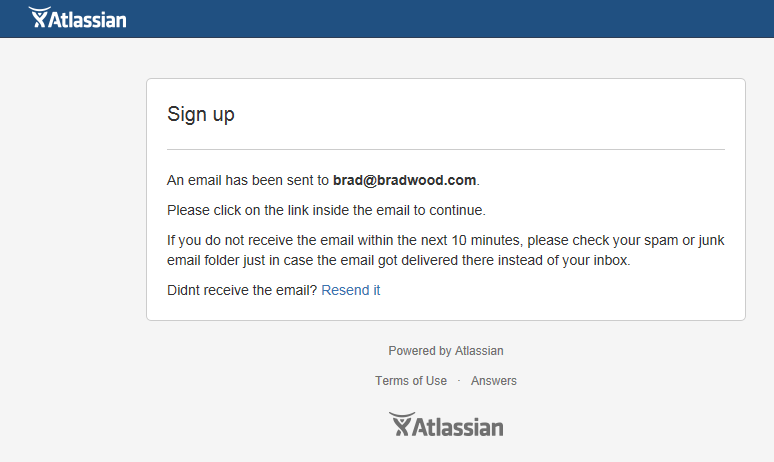Click the dot separator between the footer links
Image resolution: width=774 pixels, height=462 pixels.
[459, 381]
